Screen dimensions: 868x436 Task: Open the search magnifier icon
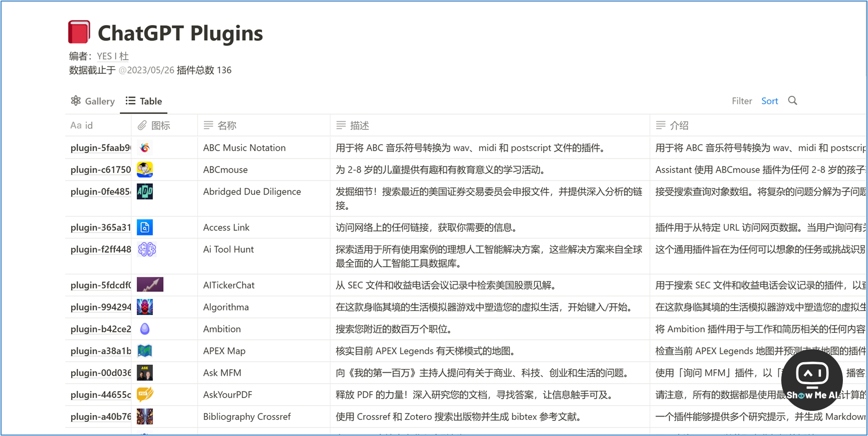793,100
